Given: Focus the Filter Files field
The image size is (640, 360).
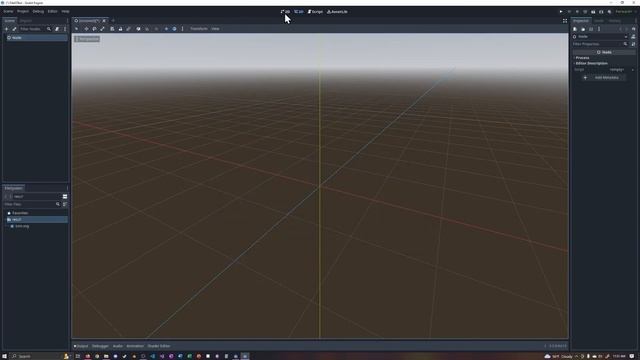Looking at the screenshot, I should 31,204.
